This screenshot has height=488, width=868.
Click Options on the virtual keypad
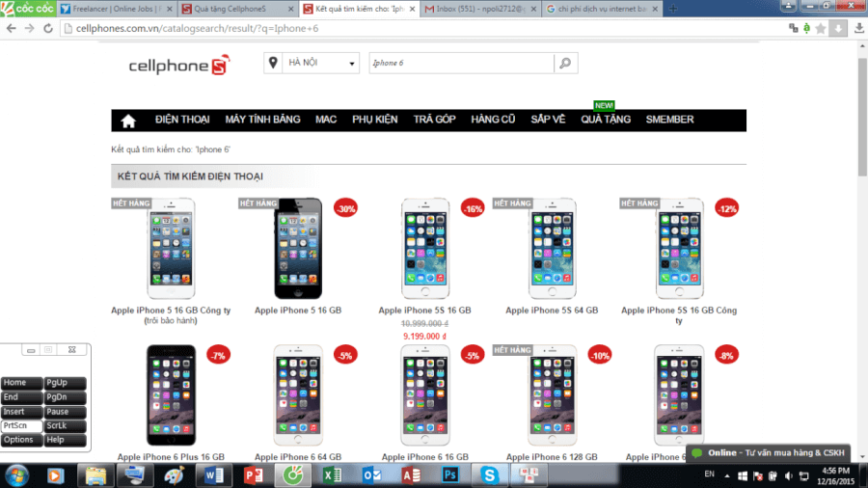point(21,440)
